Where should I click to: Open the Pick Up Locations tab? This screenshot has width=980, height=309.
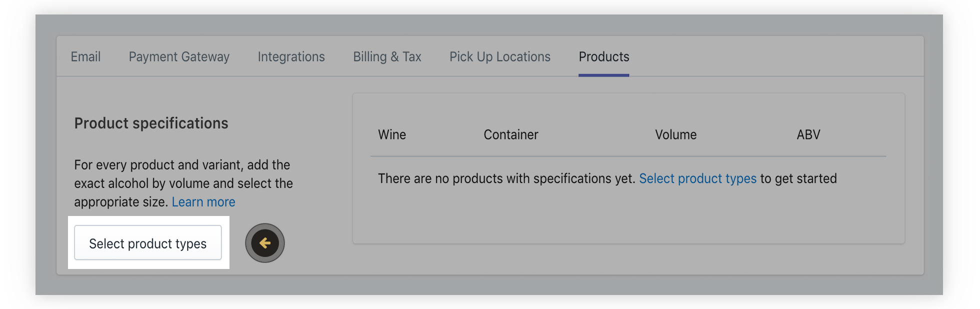click(499, 57)
